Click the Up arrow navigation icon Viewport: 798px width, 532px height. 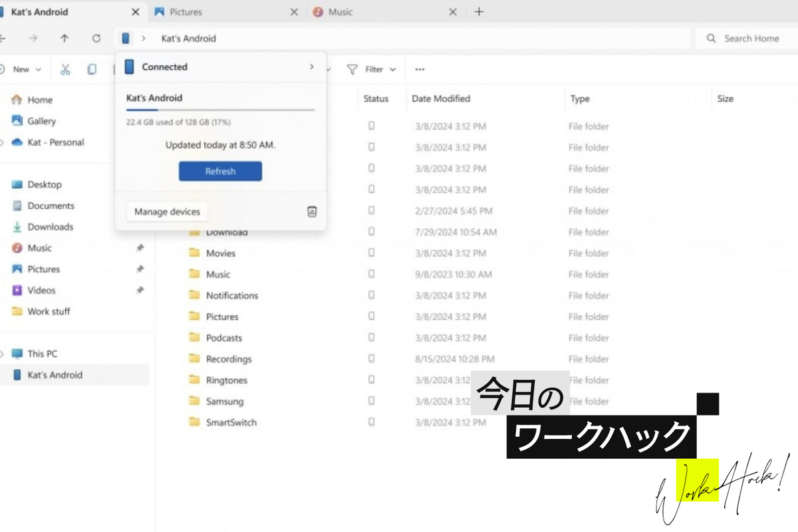(65, 39)
